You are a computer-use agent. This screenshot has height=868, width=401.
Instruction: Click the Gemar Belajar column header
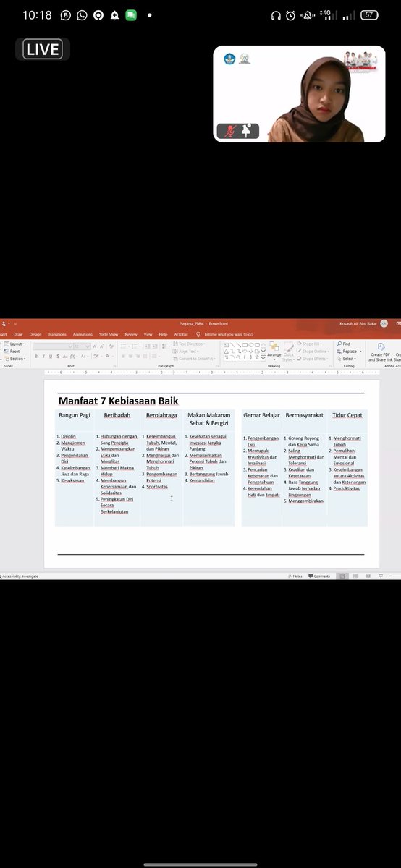pos(261,415)
